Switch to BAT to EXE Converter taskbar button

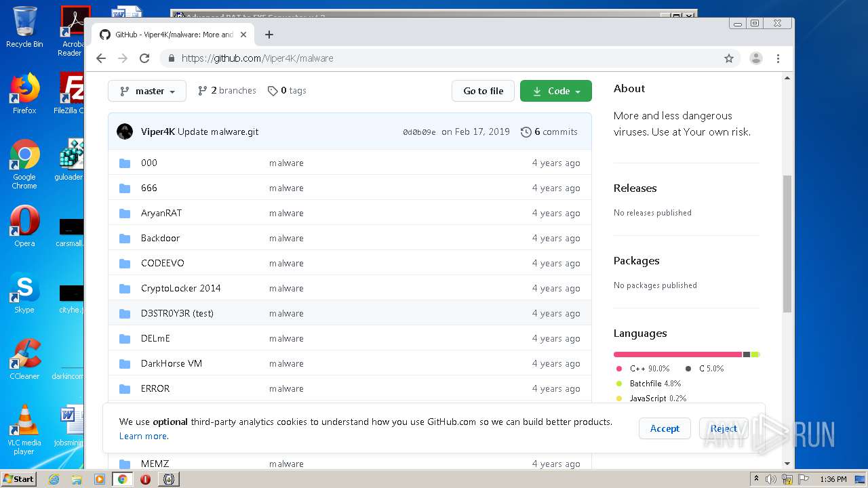168,479
